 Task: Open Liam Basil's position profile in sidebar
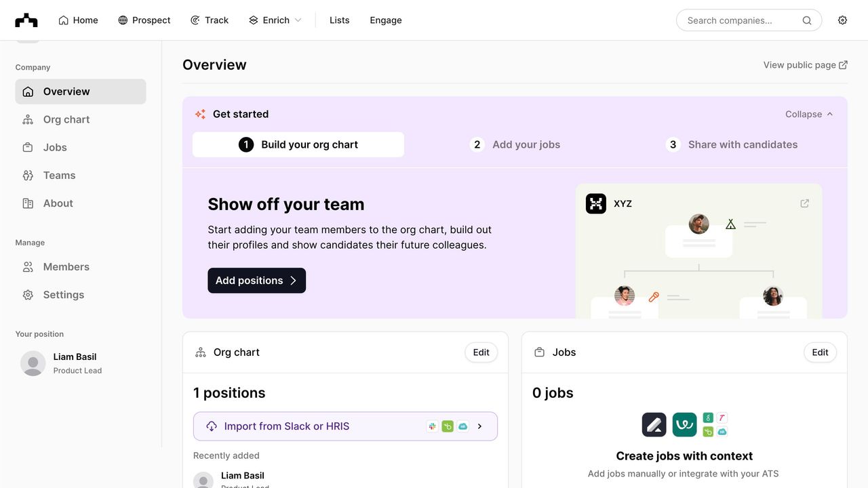coord(75,363)
